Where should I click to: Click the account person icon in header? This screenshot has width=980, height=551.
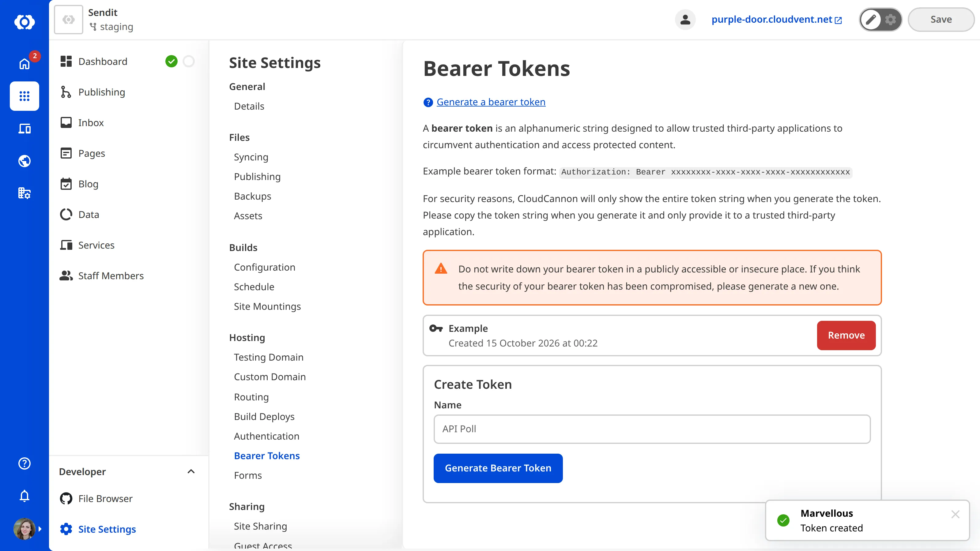(685, 19)
